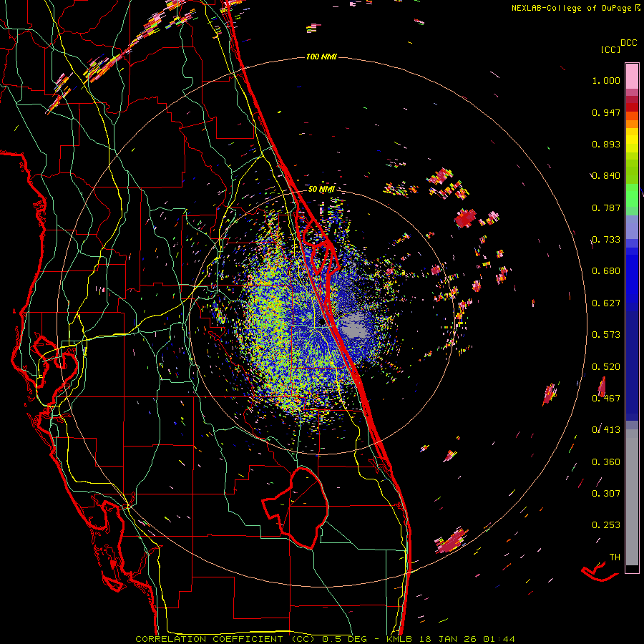Click the 0.467 legend value
644x644 pixels.
(x=606, y=399)
